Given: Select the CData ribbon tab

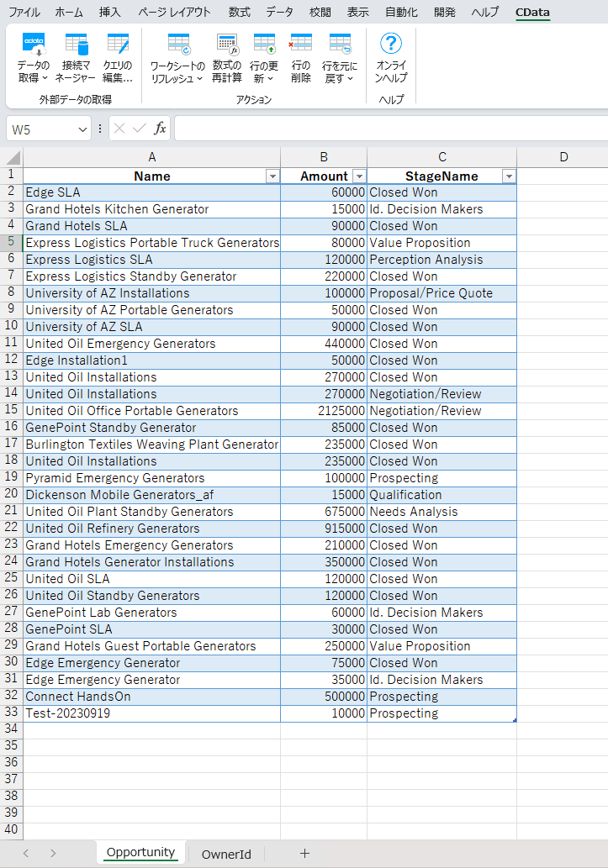Looking at the screenshot, I should [532, 12].
